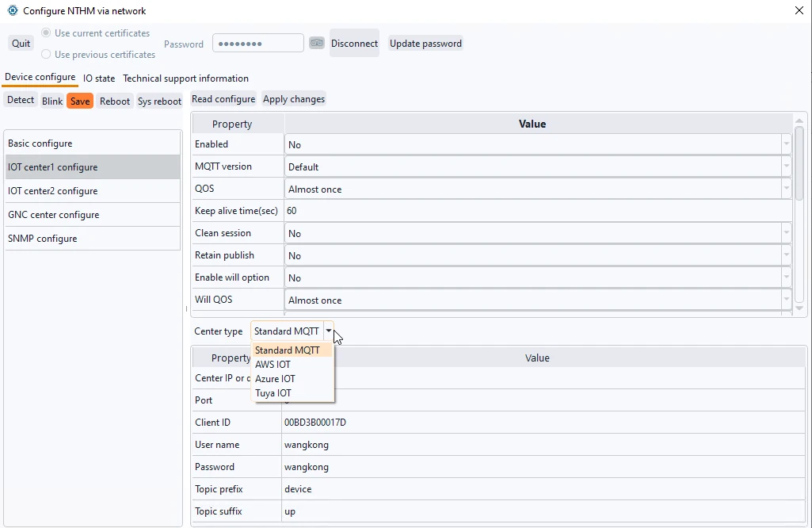Click Read configure button

click(x=223, y=99)
